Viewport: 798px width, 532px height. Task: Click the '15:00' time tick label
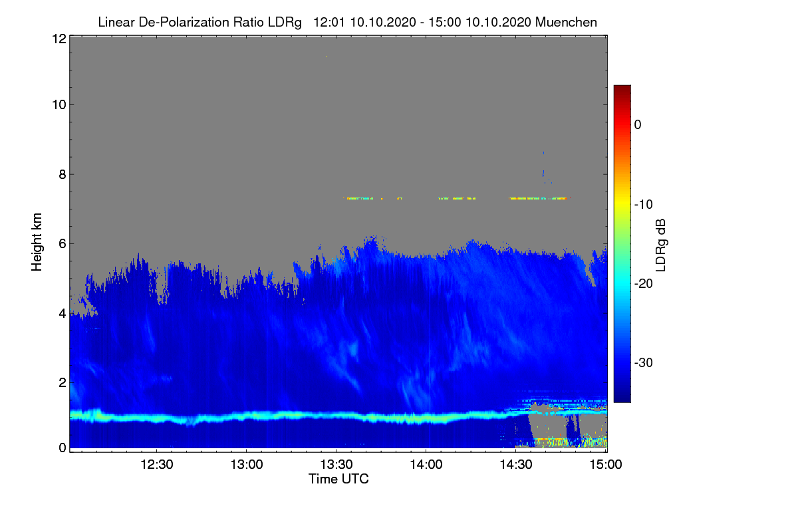point(606,464)
